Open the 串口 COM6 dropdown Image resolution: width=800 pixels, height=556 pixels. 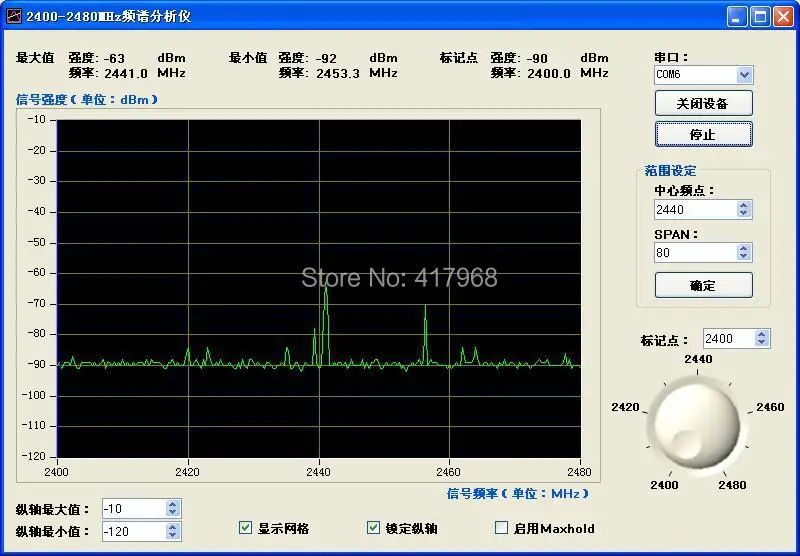coord(744,75)
